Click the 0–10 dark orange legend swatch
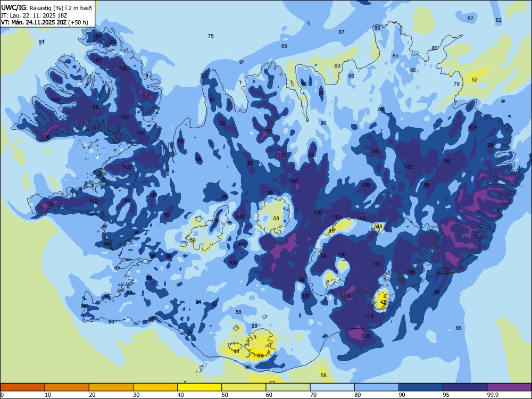 click(22, 387)
